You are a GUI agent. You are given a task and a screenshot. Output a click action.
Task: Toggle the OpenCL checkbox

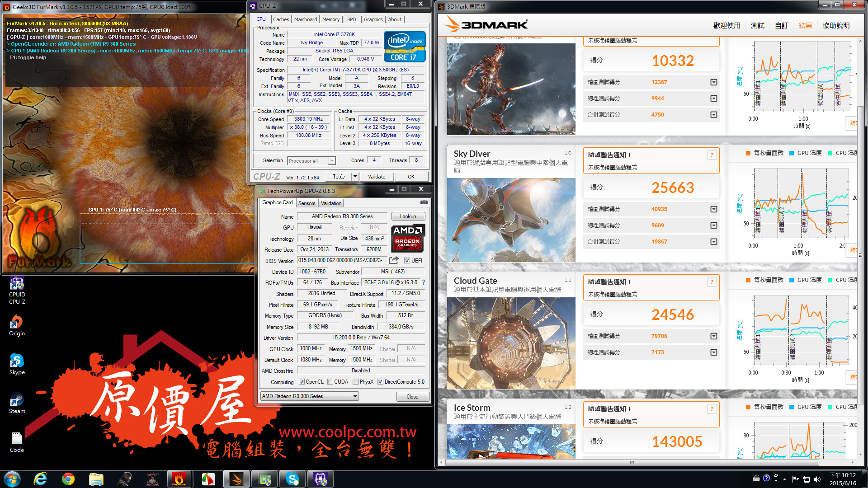click(302, 382)
